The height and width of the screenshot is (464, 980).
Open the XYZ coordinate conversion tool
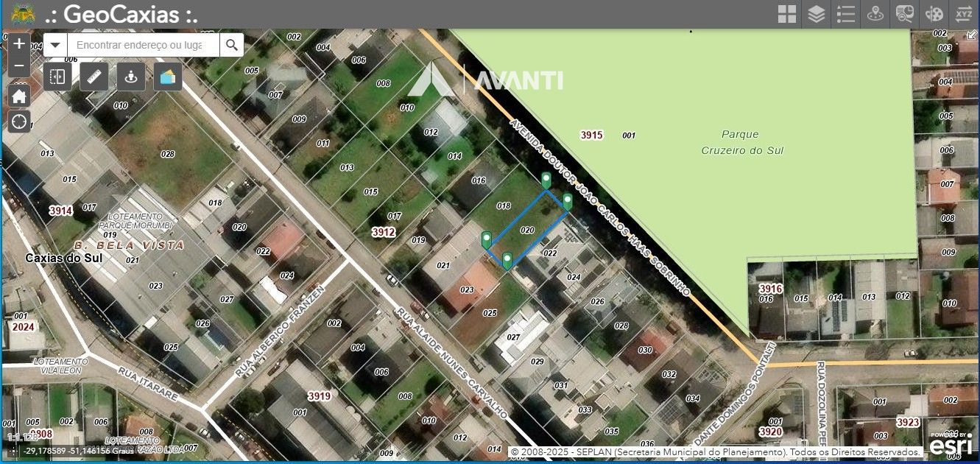coord(963,14)
